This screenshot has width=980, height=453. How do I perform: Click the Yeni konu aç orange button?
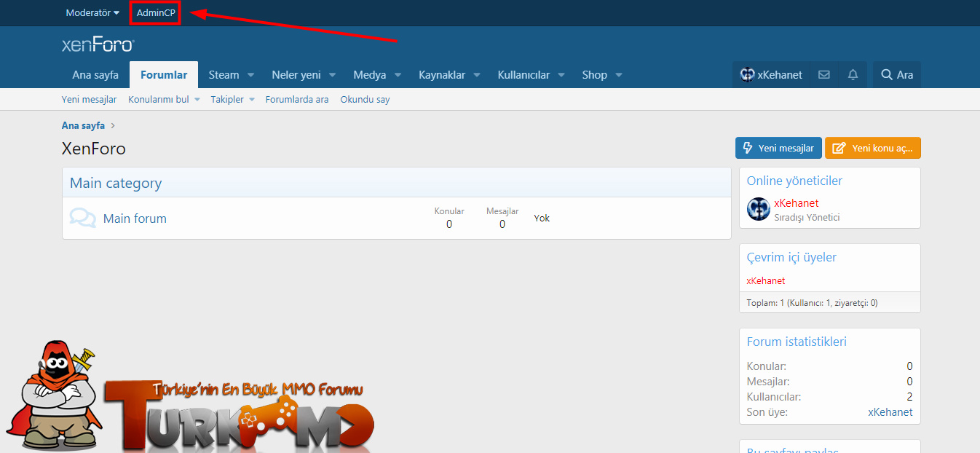(873, 148)
